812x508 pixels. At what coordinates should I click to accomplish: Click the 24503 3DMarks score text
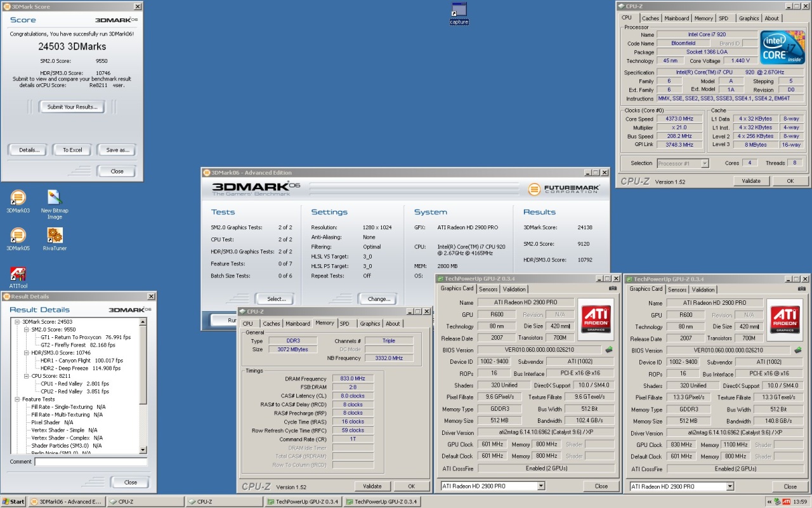click(72, 46)
